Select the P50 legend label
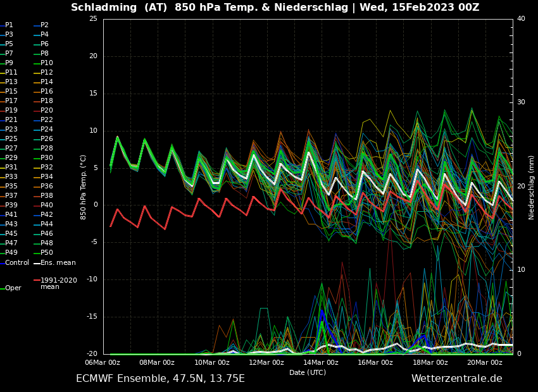 [x=47, y=253]
